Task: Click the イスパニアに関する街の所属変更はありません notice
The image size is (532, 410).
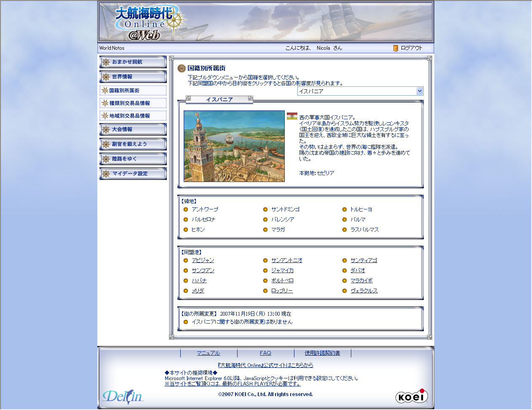Action: click(242, 322)
